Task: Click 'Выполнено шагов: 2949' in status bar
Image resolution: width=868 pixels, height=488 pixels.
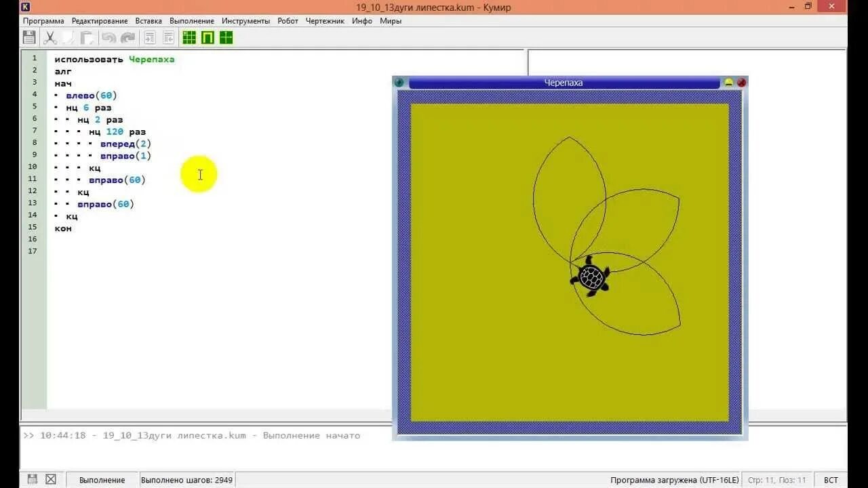Action: pyautogui.click(x=186, y=480)
